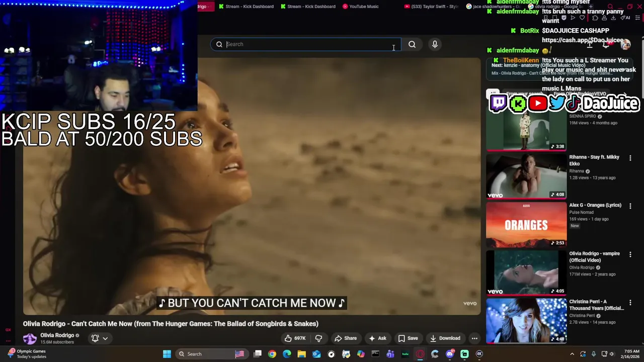This screenshot has width=644, height=362.
Task: Switch to second Stream - Kick Dashboard tab
Action: point(308,7)
